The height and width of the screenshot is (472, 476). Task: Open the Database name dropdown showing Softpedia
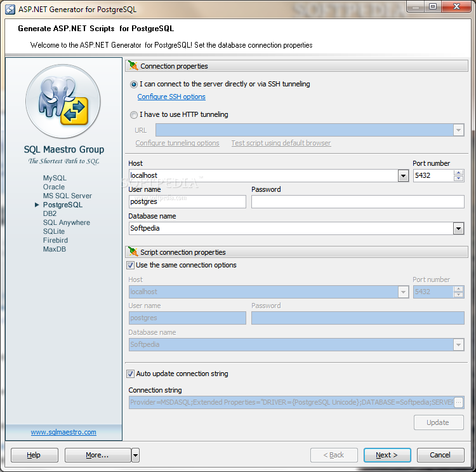(458, 228)
